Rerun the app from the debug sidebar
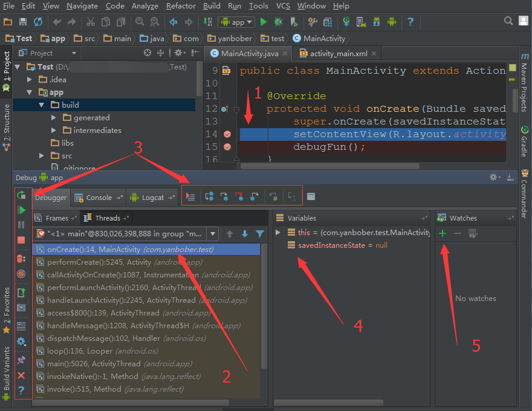This screenshot has height=411, width=532. [22, 195]
